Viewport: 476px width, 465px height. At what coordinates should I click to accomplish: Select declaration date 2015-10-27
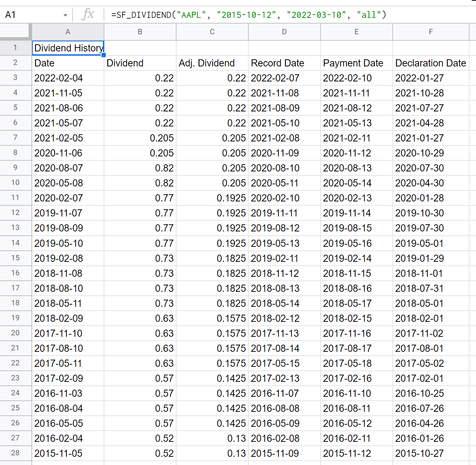[x=431, y=453]
